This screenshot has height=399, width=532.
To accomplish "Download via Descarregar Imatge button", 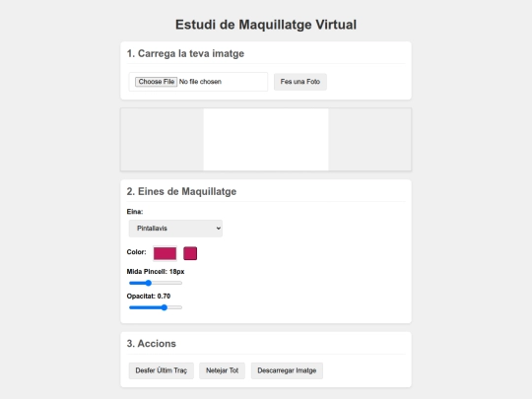I will 287,370.
